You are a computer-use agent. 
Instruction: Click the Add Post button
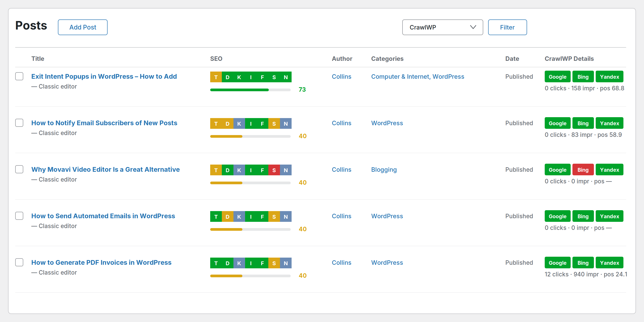(x=83, y=27)
